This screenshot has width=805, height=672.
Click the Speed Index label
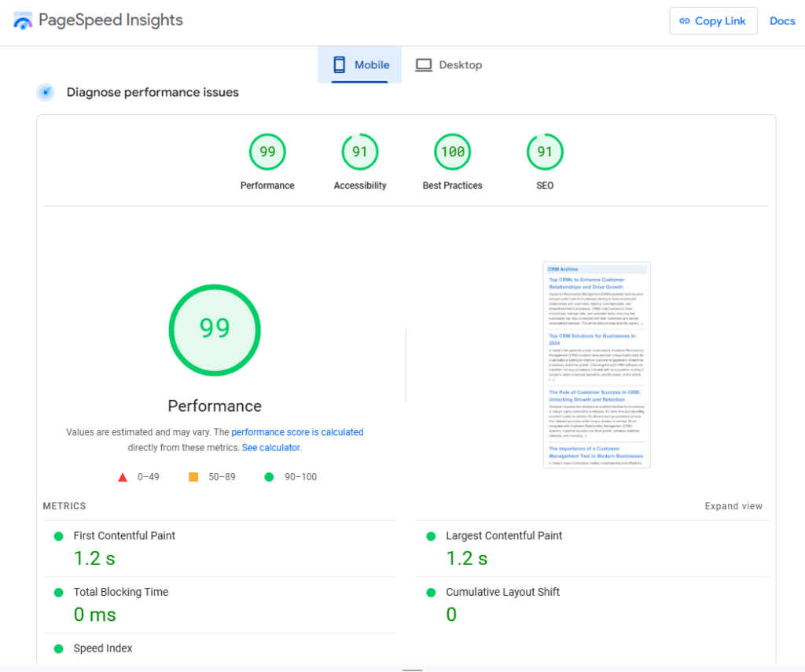[103, 648]
